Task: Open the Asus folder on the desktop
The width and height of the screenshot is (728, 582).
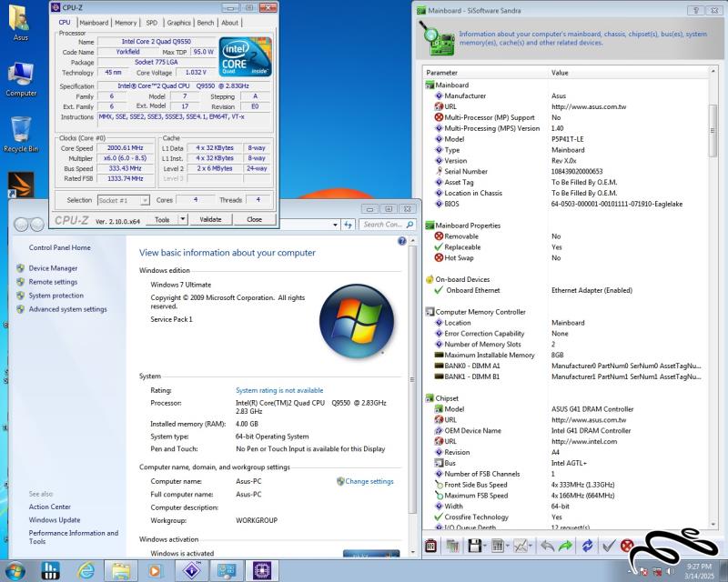Action: pos(20,22)
